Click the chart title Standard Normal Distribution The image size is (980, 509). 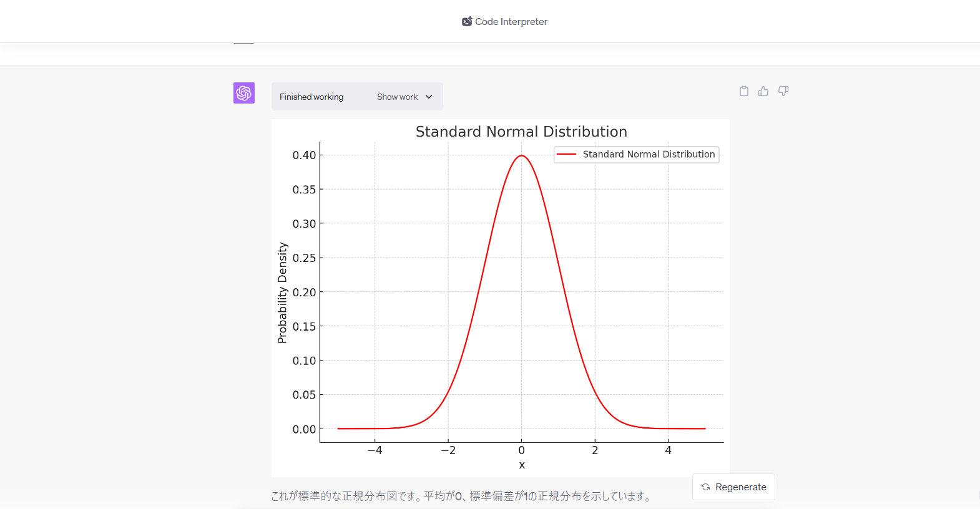point(521,132)
